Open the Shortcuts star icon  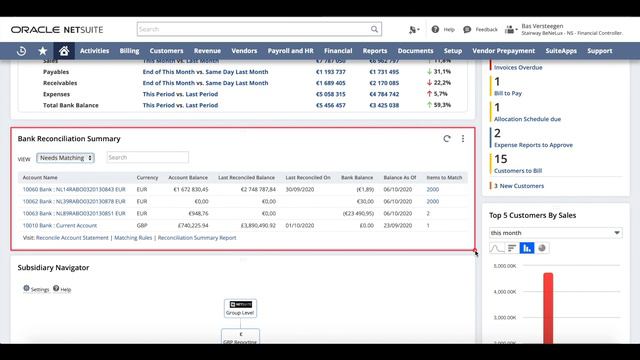42,51
